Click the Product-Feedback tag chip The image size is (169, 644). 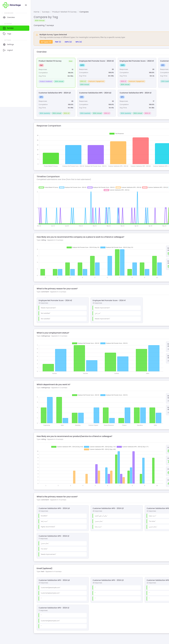click(x=46, y=81)
